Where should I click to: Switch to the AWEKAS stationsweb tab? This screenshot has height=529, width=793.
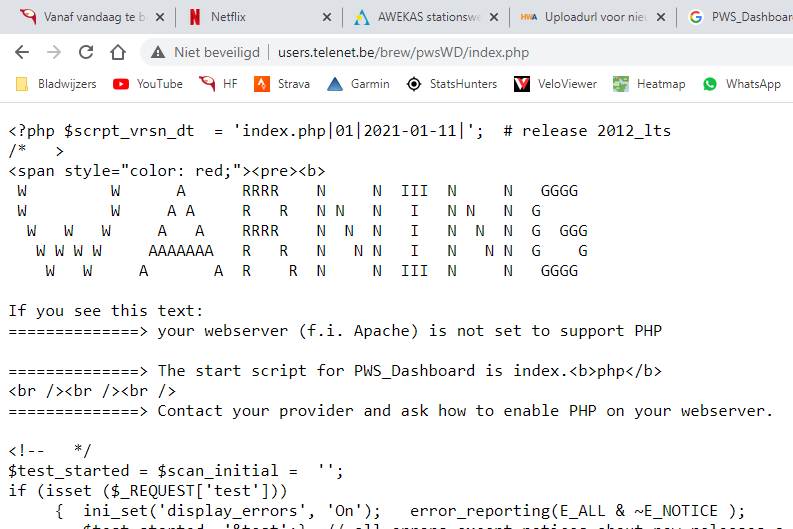click(420, 17)
